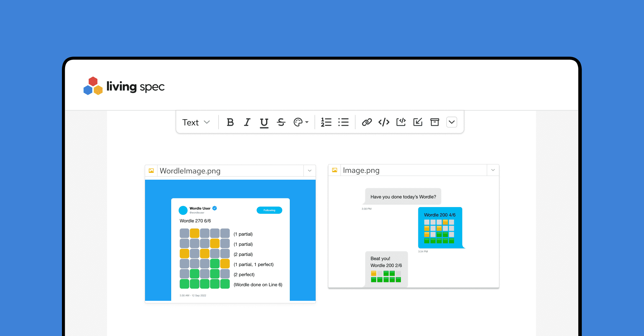Insert a numbered list
The height and width of the screenshot is (336, 644).
pos(326,122)
